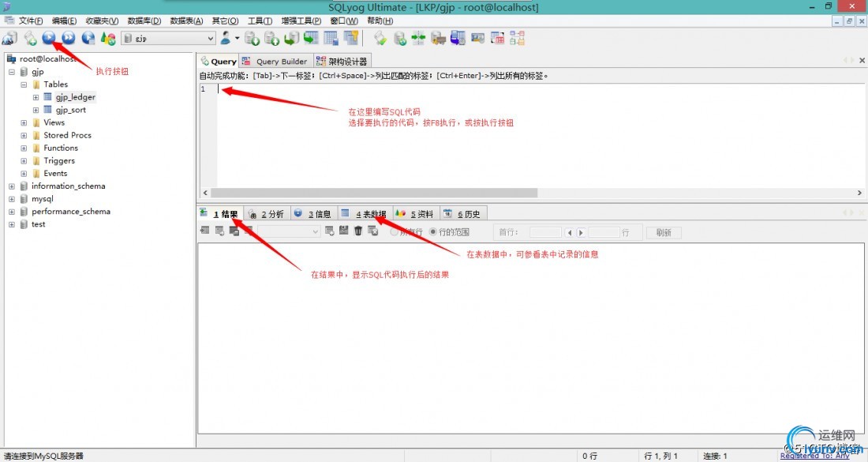
Task: Click the trash delete row icon
Action: click(x=358, y=231)
